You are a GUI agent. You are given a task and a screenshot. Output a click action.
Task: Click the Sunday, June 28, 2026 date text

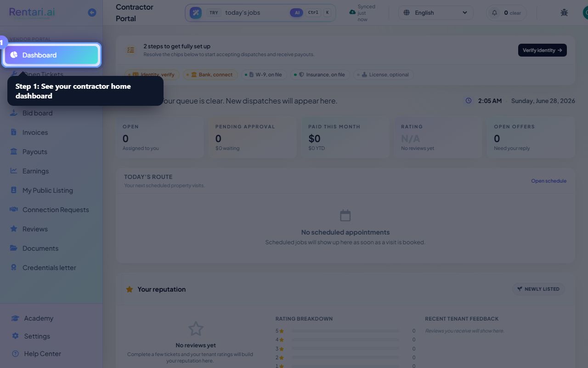[543, 101]
